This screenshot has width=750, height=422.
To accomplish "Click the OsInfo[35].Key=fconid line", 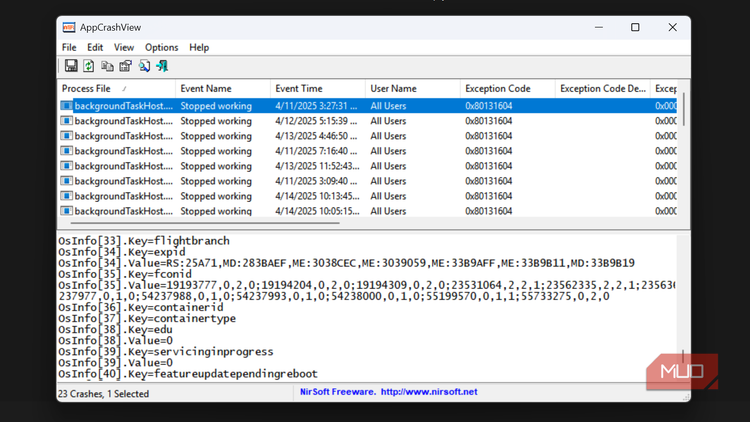I will pyautogui.click(x=125, y=274).
